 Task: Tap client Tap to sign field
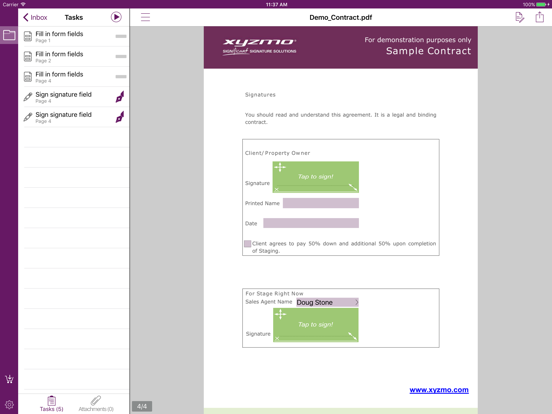point(316,177)
